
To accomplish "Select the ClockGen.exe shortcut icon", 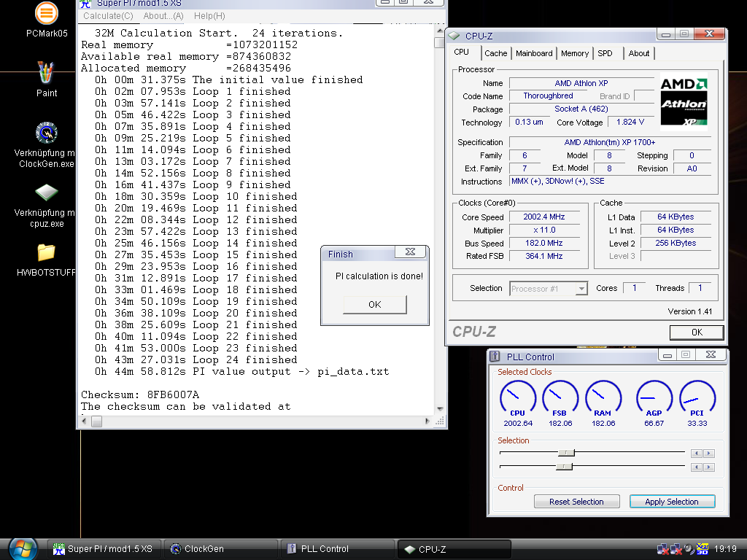I will (x=46, y=133).
